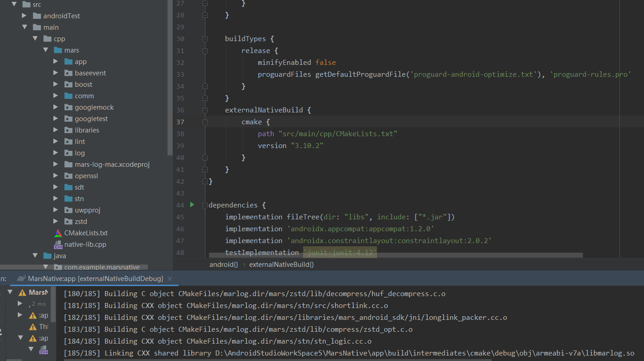Expand the boost folder arrow
This screenshot has width=644, height=361.
coord(56,85)
